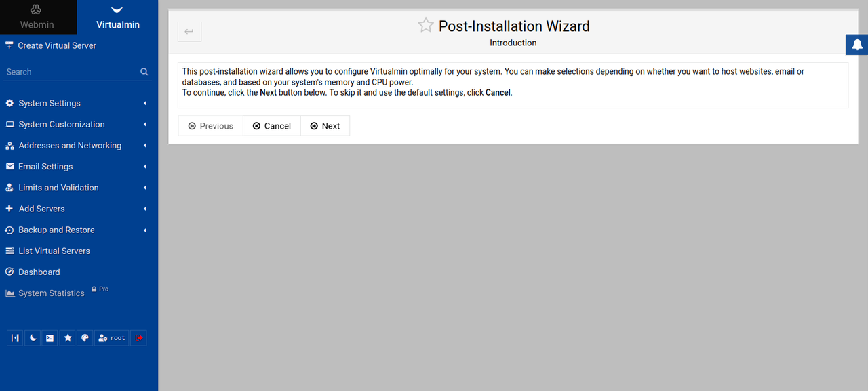
Task: Open theme palette configuration icon
Action: pos(85,337)
